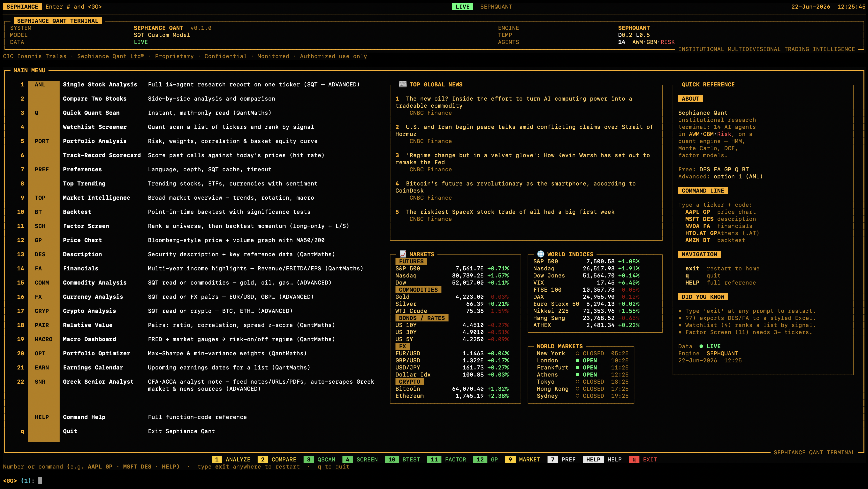Click the US 10Y row in Bonds / Rates
Screen dimensions: 868x489
[452, 325]
